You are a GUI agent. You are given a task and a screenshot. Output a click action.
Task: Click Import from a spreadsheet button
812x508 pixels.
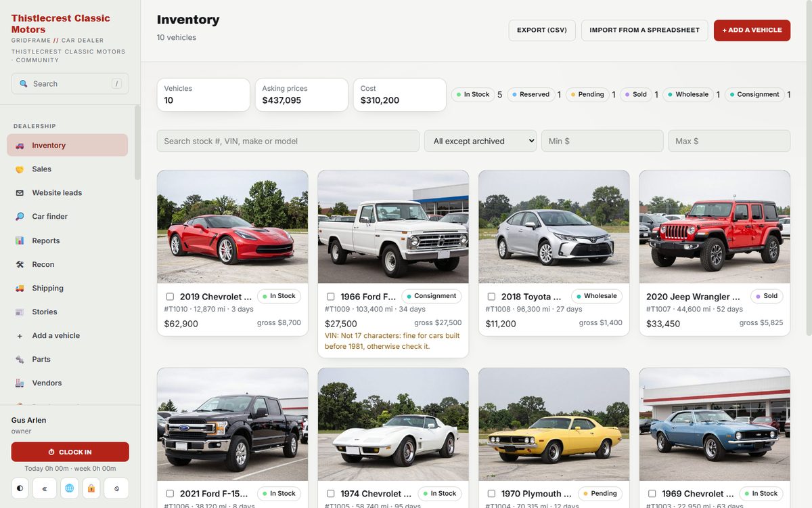(645, 30)
